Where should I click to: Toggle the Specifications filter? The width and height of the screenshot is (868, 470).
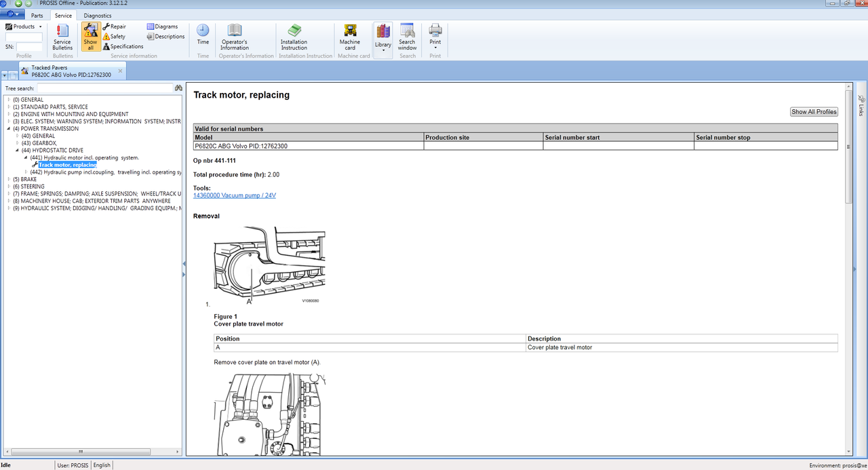[123, 46]
